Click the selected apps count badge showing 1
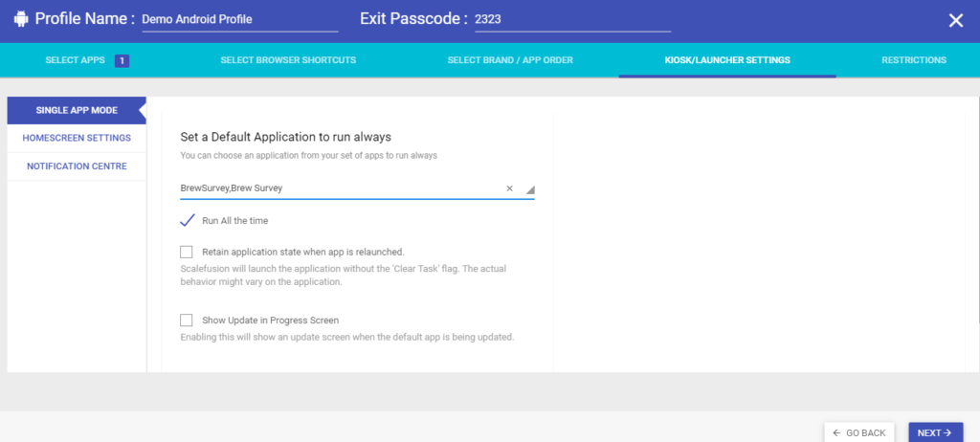Viewport: 980px width, 442px height. tap(122, 60)
